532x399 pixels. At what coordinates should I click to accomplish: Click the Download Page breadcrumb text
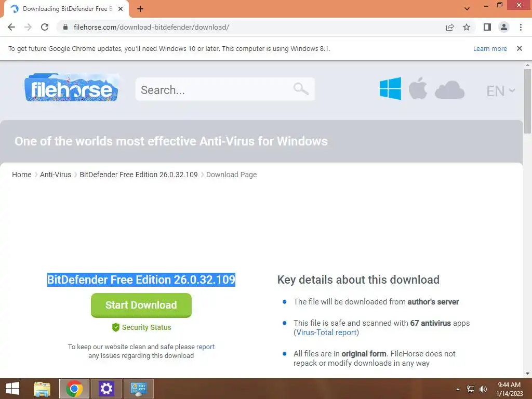[231, 175]
